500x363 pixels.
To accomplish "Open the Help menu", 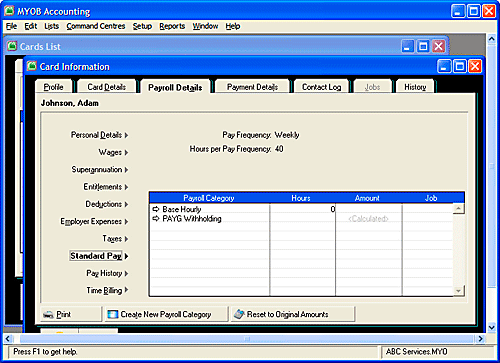I will [x=233, y=26].
